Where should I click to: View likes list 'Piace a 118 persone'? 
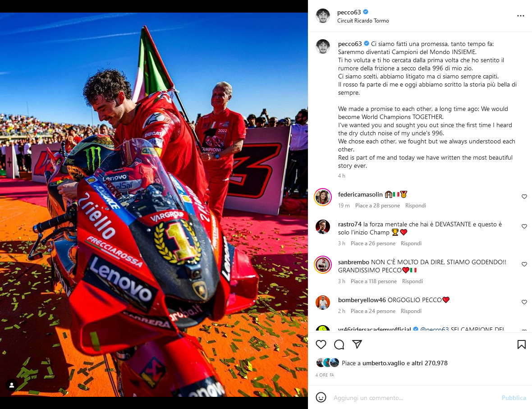click(x=374, y=281)
